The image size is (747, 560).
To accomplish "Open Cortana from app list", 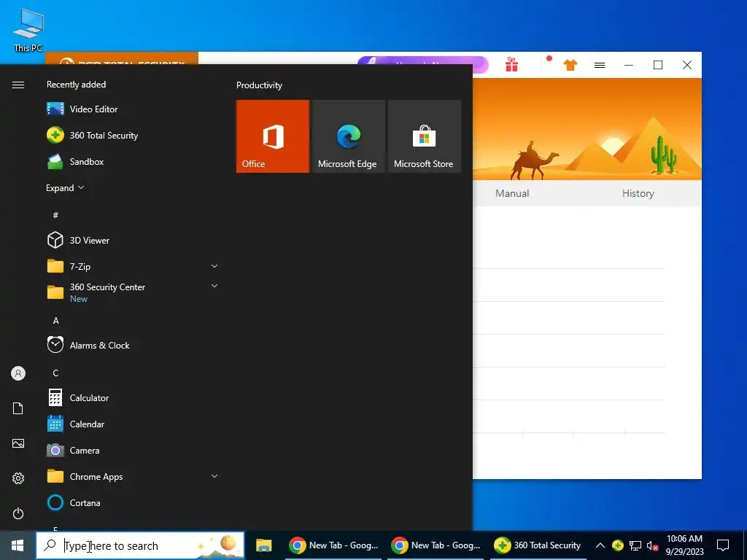I will click(x=133, y=502).
